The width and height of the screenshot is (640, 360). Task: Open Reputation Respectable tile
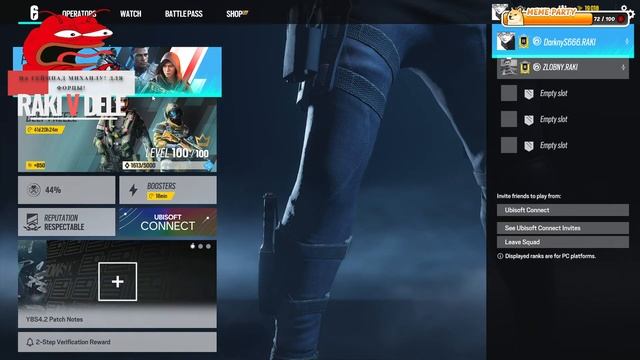pyautogui.click(x=67, y=222)
